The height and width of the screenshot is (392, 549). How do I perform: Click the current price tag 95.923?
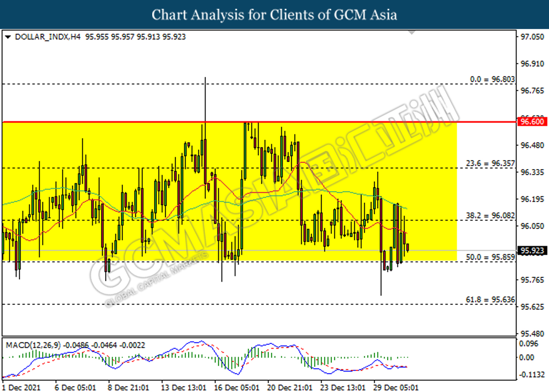pyautogui.click(x=532, y=251)
